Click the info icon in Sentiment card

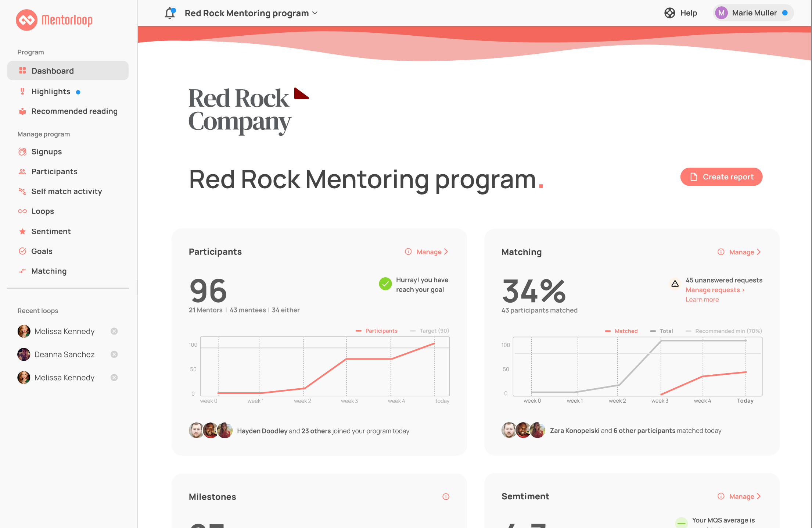tap(721, 496)
